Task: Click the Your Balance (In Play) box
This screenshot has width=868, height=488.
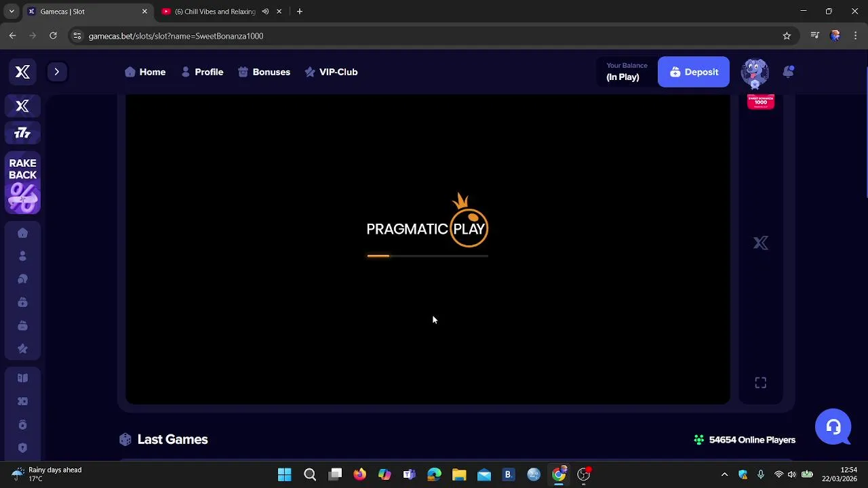Action: [627, 72]
